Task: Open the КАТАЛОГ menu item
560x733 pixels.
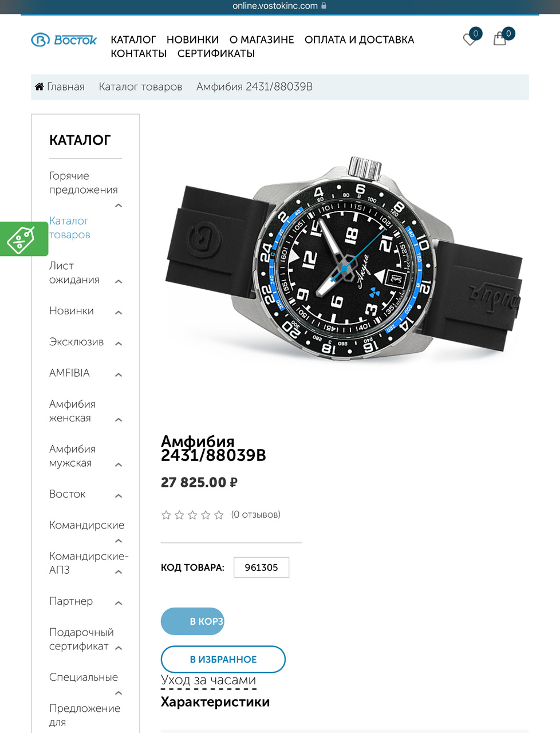Action: tap(133, 40)
